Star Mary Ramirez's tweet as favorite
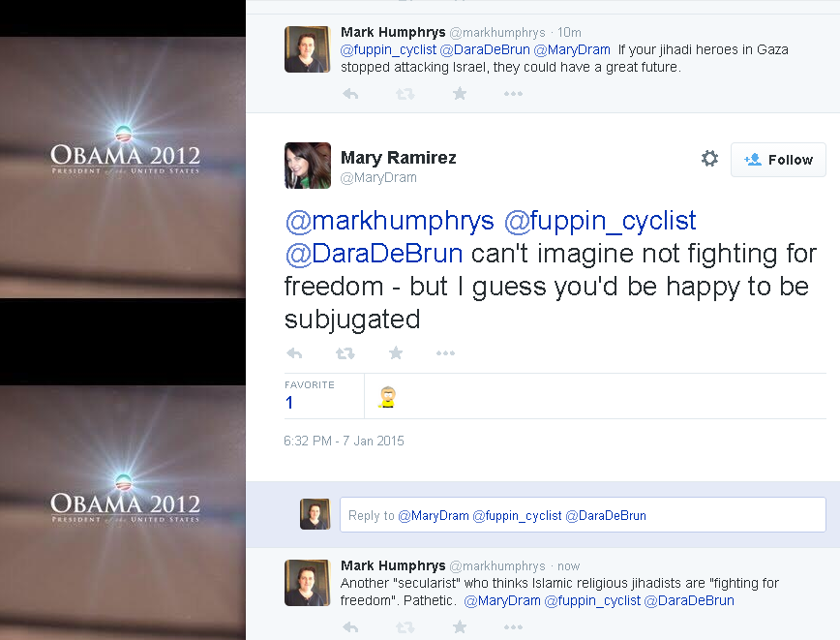Viewport: 840px width, 640px height. (395, 353)
